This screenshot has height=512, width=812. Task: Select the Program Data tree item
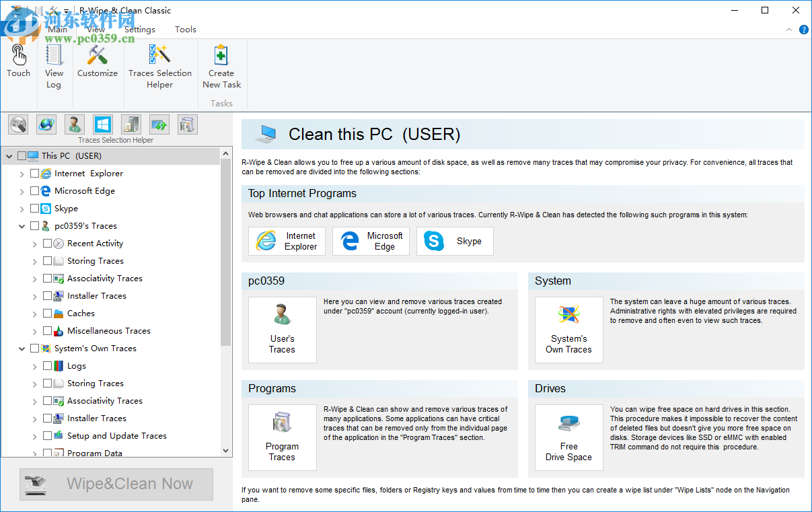coord(95,453)
